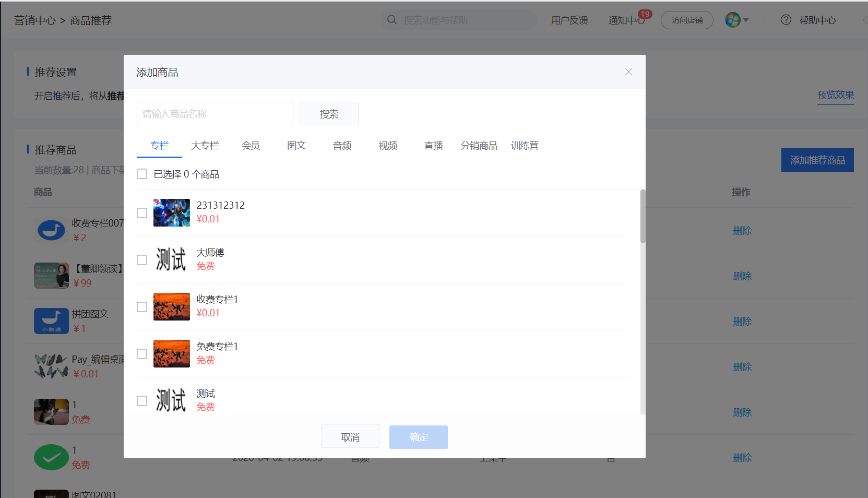Toggle the select-all 已选择 0 个商品 checkbox

coord(142,174)
